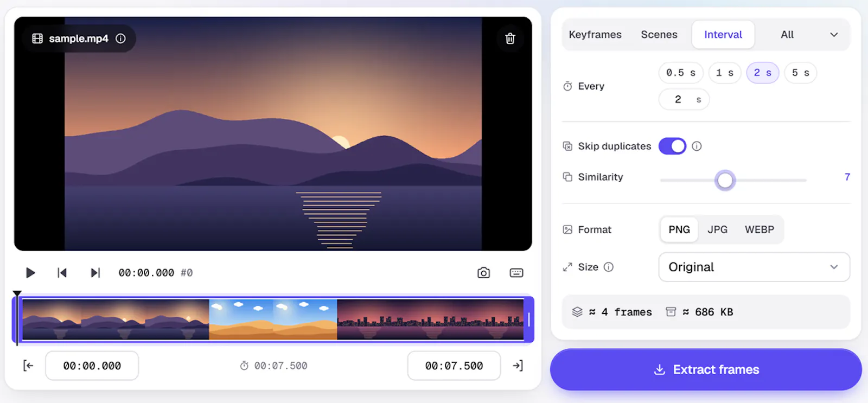This screenshot has height=403, width=868.
Task: Click the Skip duplicates info icon
Action: tap(697, 146)
